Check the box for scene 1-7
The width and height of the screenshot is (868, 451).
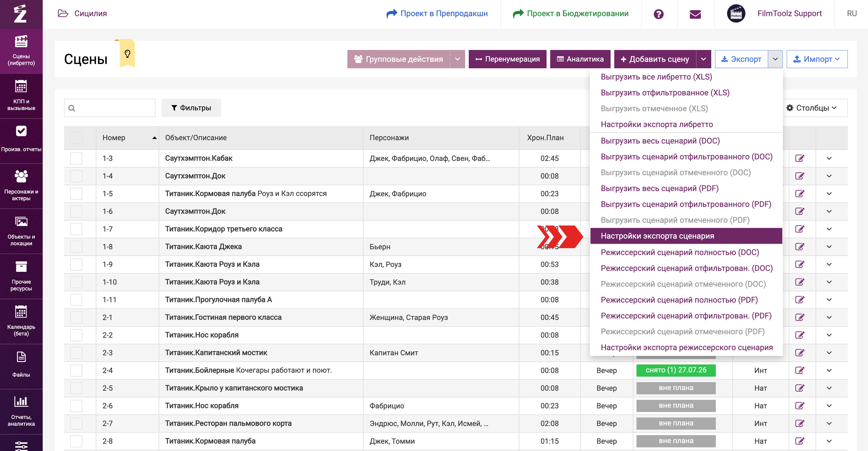tap(76, 229)
